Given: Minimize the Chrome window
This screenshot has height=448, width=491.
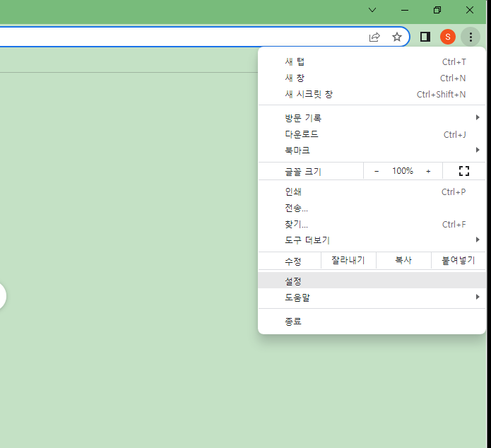Looking at the screenshot, I should tap(405, 10).
